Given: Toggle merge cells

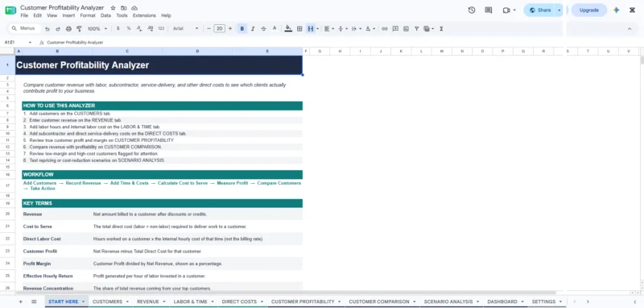Looking at the screenshot, I should 311,29.
